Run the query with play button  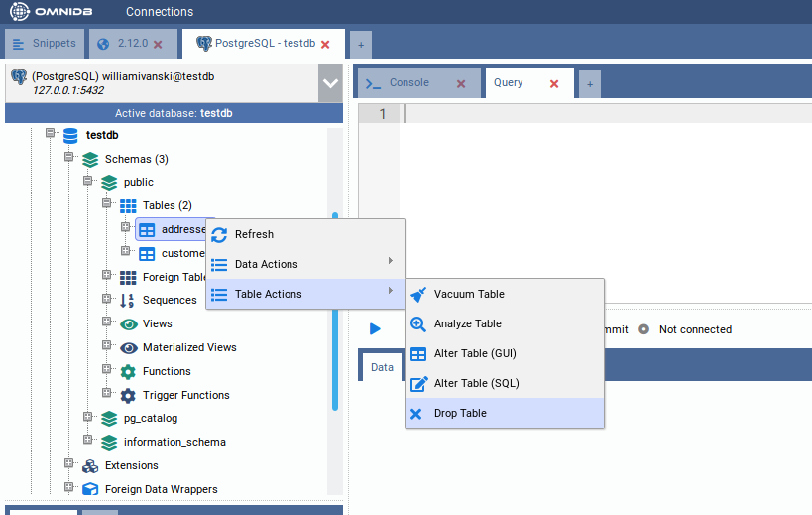point(376,329)
